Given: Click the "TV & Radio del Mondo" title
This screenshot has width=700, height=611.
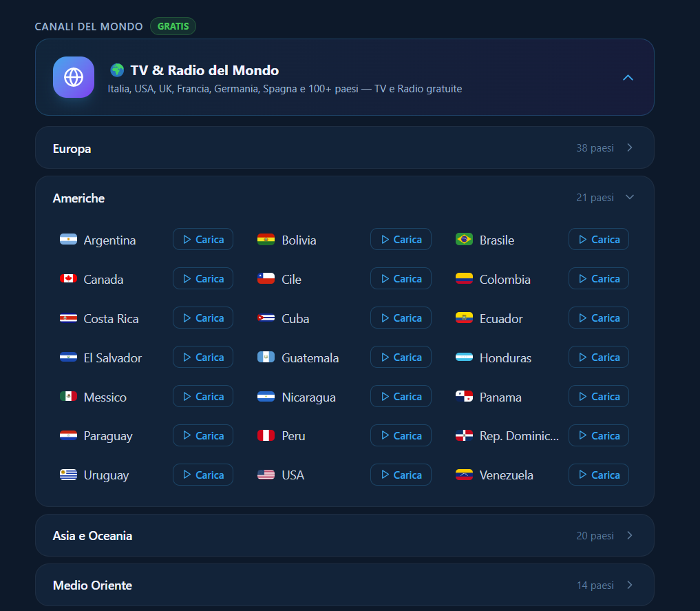Looking at the screenshot, I should tap(204, 70).
